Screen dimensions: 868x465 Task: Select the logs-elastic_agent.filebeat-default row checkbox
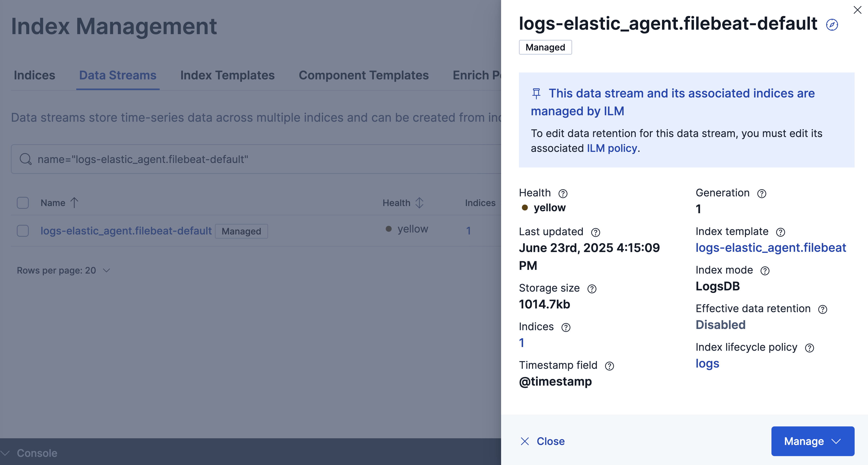click(23, 231)
